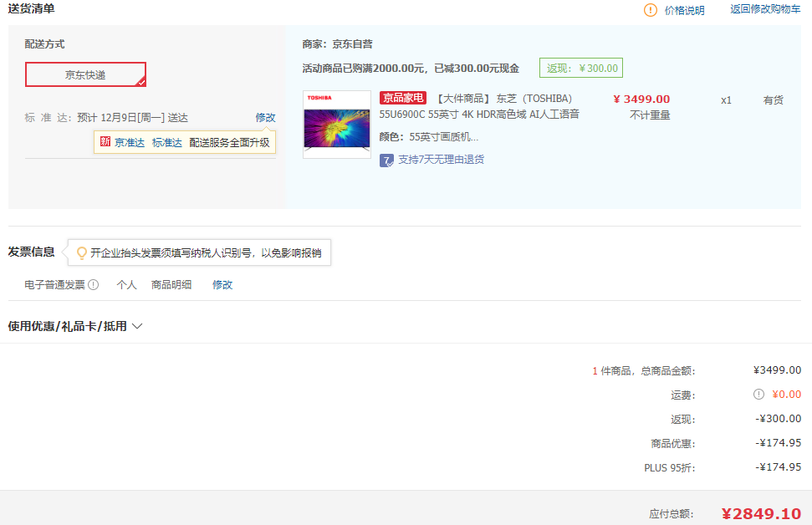The height and width of the screenshot is (525, 812).
Task: Click the 商品明细 invoice content text
Action: [x=171, y=285]
